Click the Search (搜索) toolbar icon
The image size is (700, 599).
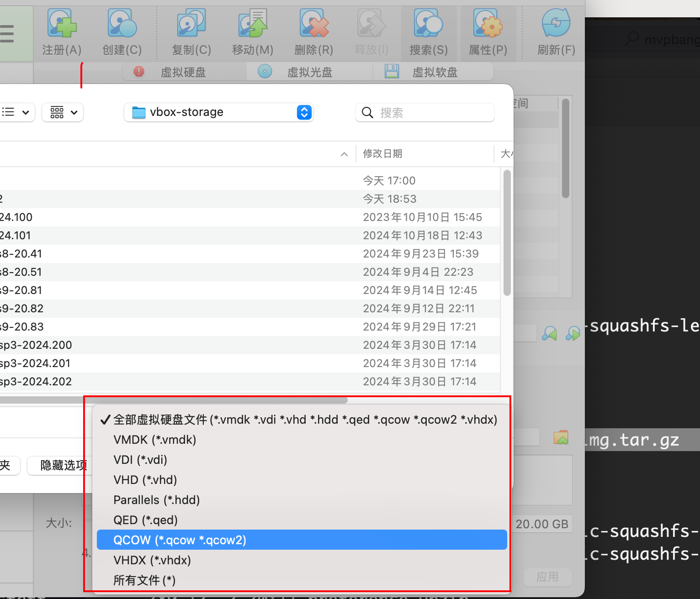click(428, 24)
